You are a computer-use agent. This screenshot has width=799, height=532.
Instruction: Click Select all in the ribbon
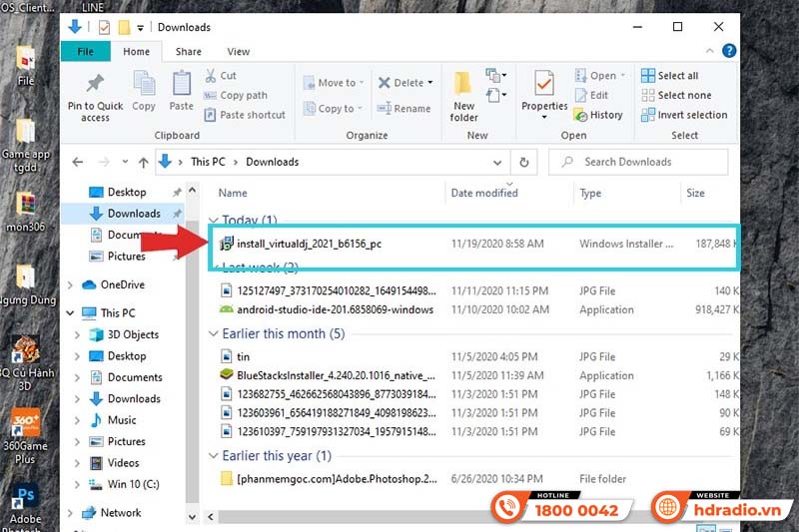669,76
